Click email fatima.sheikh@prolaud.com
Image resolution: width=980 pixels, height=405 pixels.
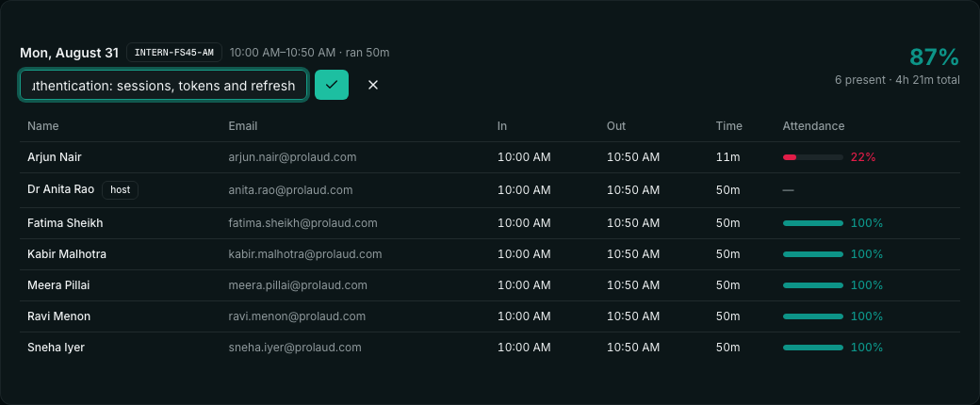(303, 223)
